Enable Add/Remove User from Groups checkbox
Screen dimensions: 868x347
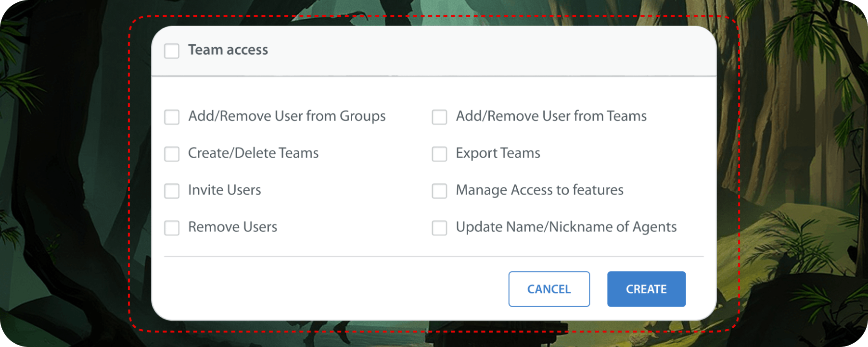tap(172, 117)
